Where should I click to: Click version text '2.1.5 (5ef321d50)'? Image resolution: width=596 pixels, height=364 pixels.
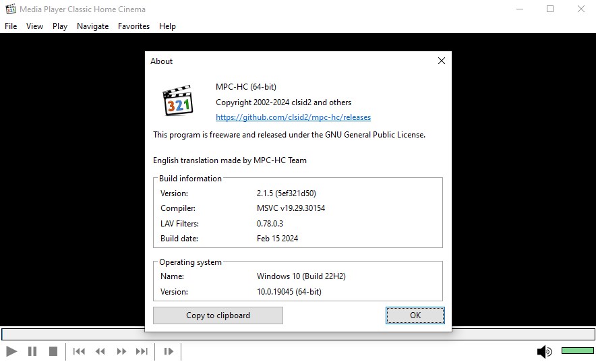pos(287,193)
